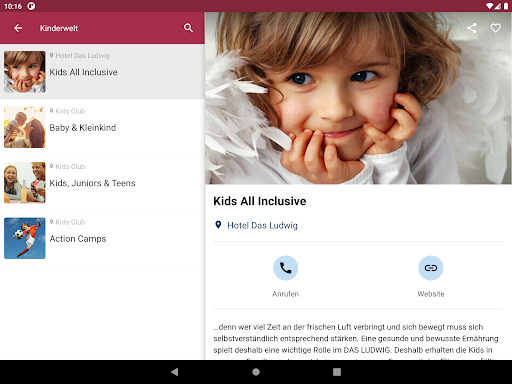
Task: Tap the Baby & Kleinkind thumbnail
Action: 25,127
